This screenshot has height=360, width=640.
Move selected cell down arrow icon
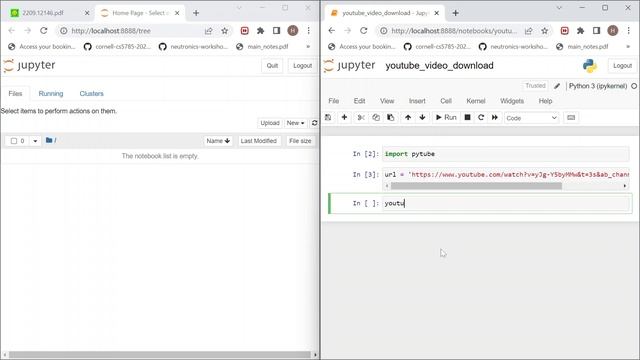click(422, 118)
